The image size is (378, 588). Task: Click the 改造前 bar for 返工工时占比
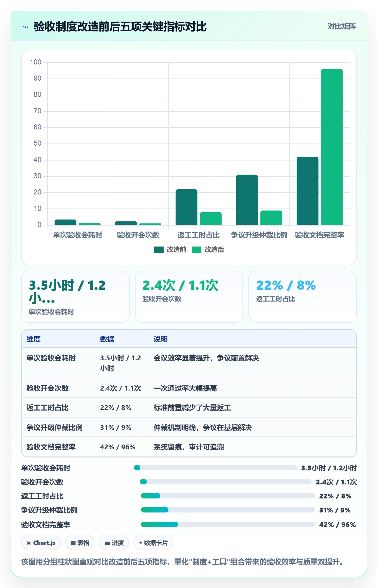point(187,207)
